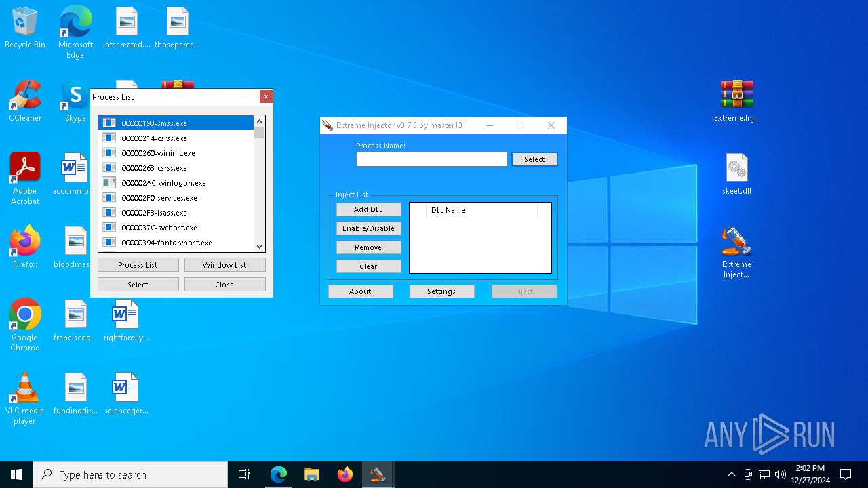Open Microsoft Edge from the taskbar
This screenshot has height=488, width=868.
279,474
